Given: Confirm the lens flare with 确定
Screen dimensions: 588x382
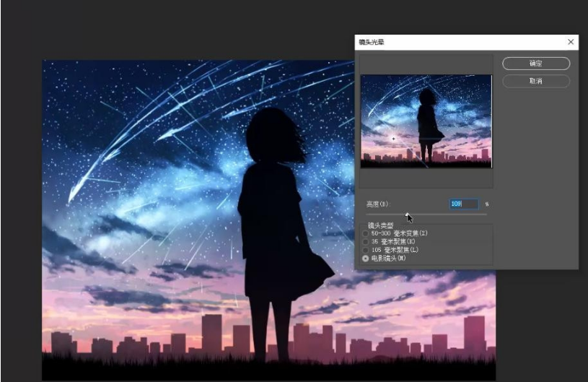Looking at the screenshot, I should tap(535, 64).
